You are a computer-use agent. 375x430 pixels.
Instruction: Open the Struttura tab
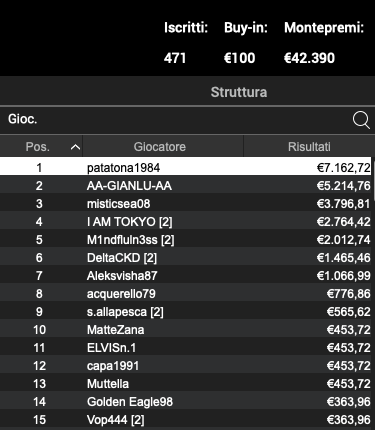pyautogui.click(x=239, y=92)
